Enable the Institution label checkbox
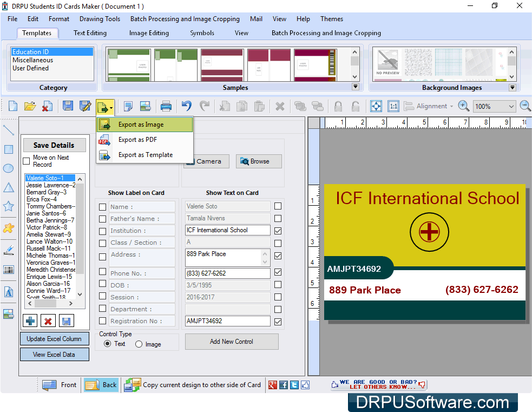 102,230
